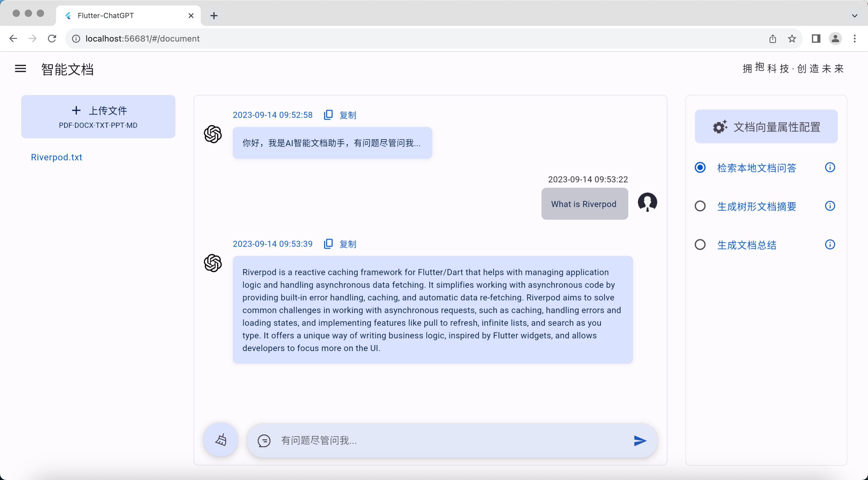Open a new browser tab

tap(214, 15)
